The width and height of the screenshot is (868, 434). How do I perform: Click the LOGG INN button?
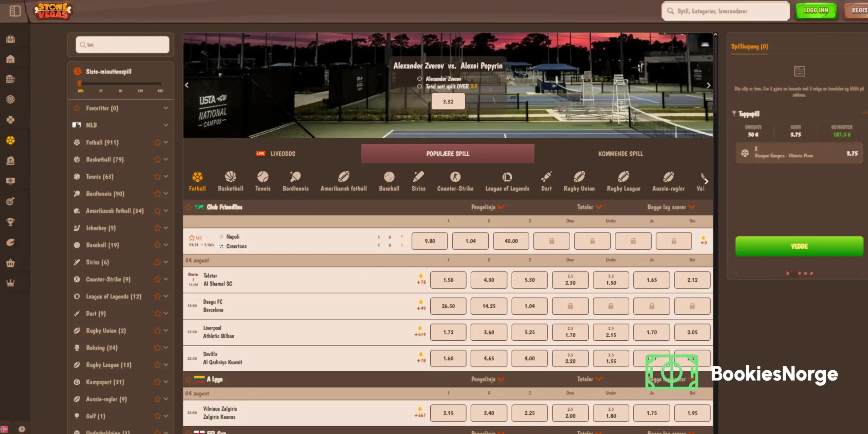(x=816, y=11)
